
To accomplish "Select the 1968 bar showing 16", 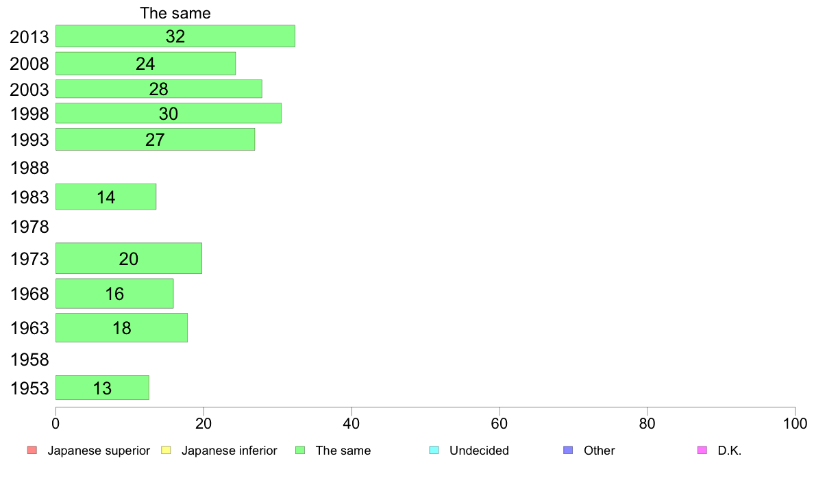I will pos(114,293).
